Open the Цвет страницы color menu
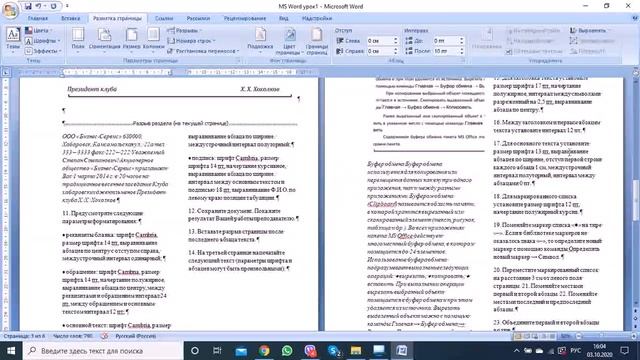Image resolution: width=640 pixels, height=360 pixels. click(x=289, y=41)
